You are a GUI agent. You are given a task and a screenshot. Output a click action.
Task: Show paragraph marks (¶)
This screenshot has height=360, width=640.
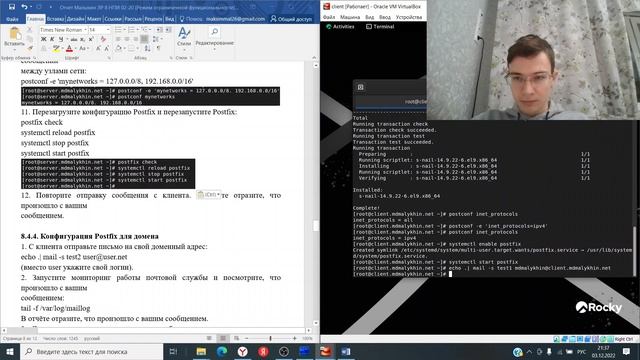tap(158, 49)
